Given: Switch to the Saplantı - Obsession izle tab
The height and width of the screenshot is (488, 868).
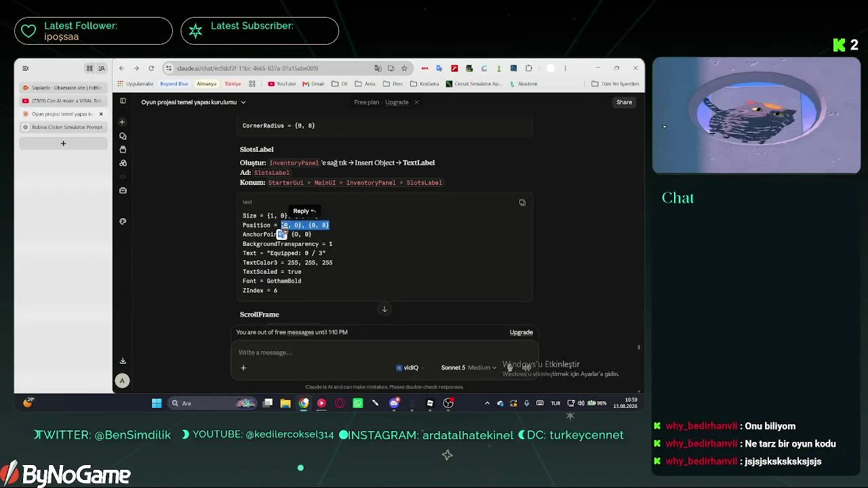Looking at the screenshot, I should 62,88.
